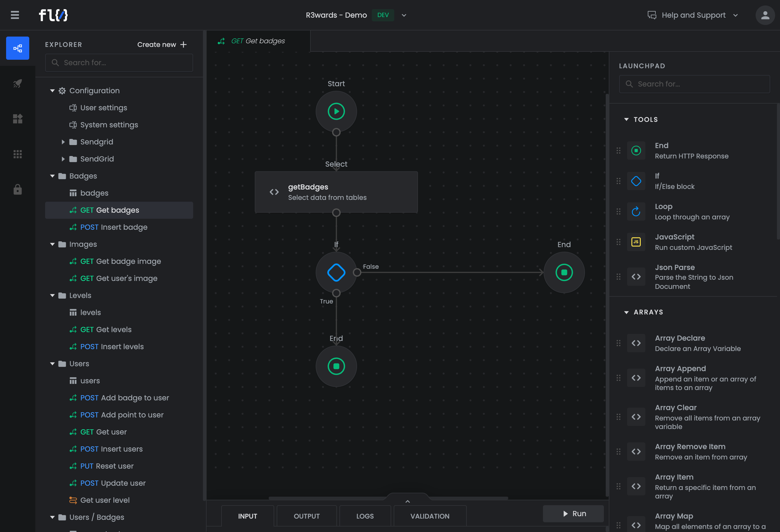Open GET Get user's image
The image size is (780, 532).
[x=119, y=278]
